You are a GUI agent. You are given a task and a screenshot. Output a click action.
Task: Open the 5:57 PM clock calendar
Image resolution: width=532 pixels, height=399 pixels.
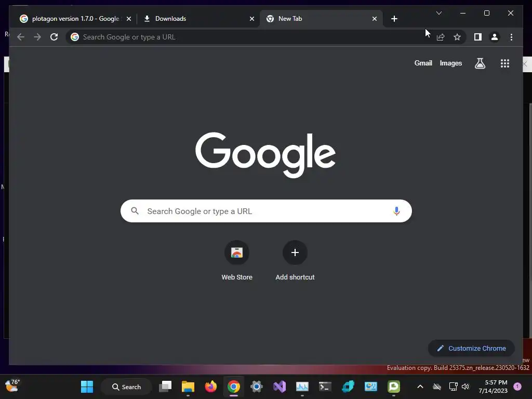tap(493, 387)
